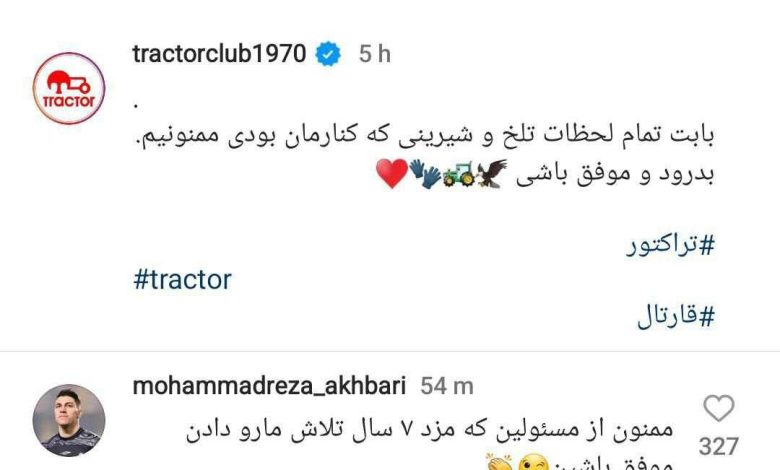This screenshot has width=780, height=470.
Task: Click the blue verified badge
Action: click(328, 54)
